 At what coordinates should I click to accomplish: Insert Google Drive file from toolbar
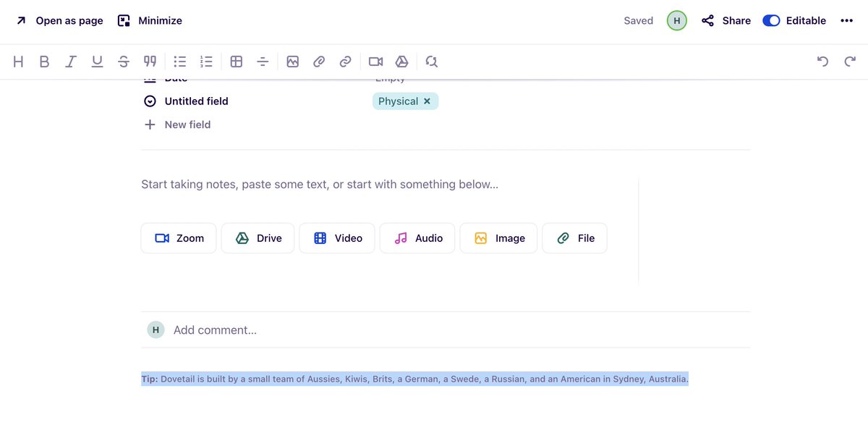coord(401,62)
